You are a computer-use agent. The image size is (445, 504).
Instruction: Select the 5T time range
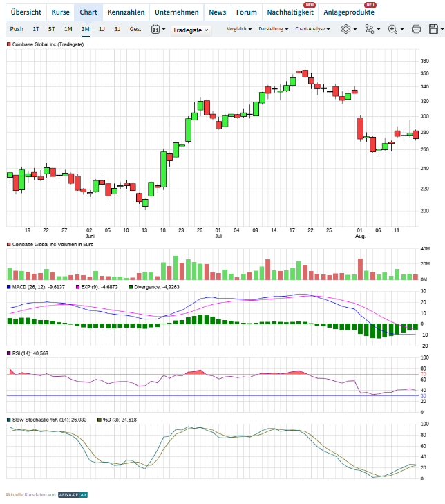pyautogui.click(x=52, y=29)
